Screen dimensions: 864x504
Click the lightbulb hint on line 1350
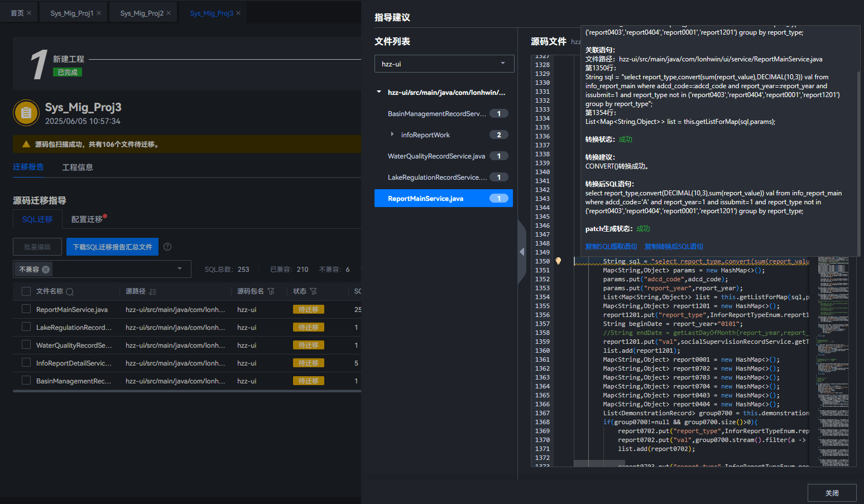(558, 261)
